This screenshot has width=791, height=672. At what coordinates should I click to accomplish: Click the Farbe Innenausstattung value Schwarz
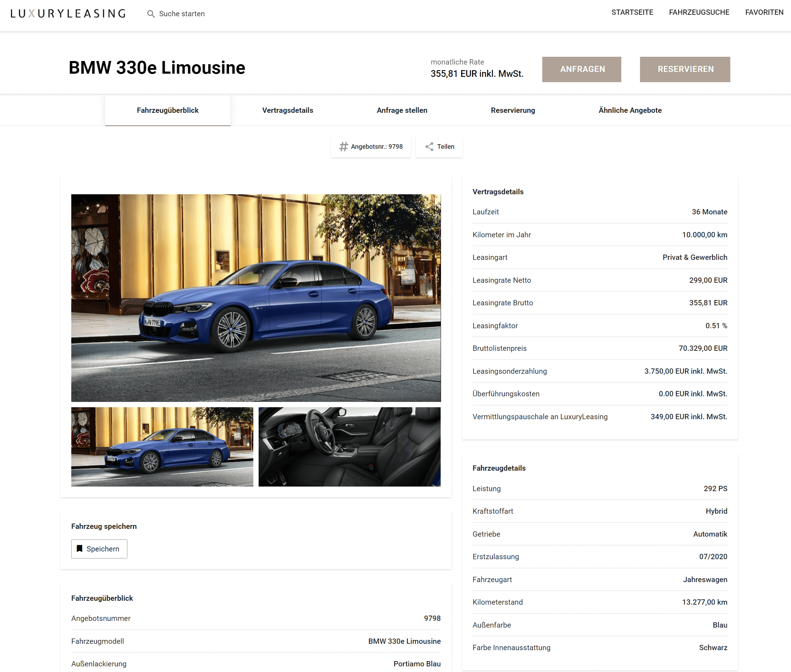pos(713,647)
